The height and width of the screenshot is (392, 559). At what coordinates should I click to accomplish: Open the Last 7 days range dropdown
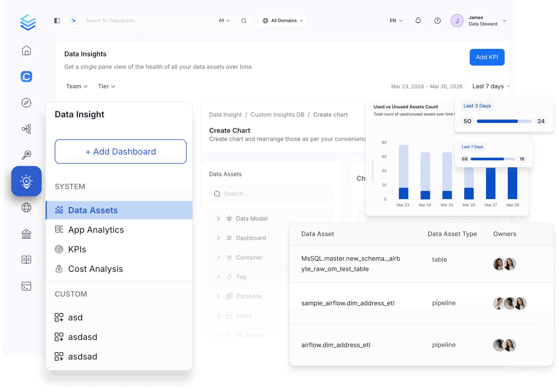pos(488,86)
